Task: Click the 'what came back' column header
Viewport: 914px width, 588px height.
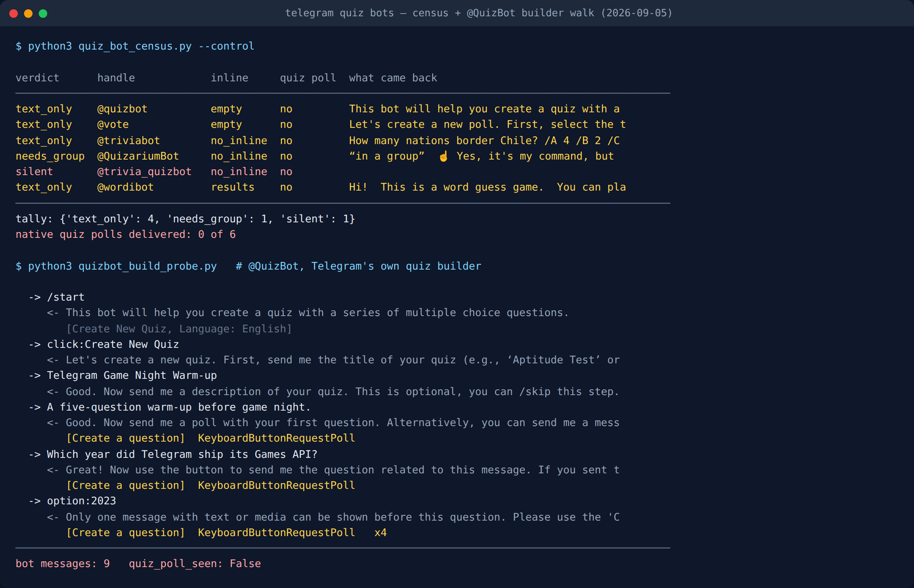Action: tap(393, 78)
